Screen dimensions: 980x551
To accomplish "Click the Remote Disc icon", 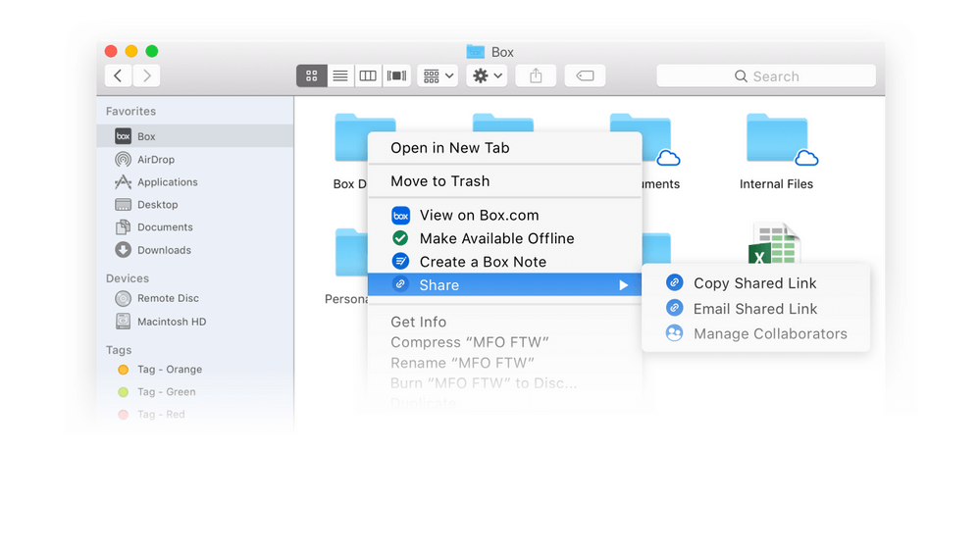I will (124, 298).
